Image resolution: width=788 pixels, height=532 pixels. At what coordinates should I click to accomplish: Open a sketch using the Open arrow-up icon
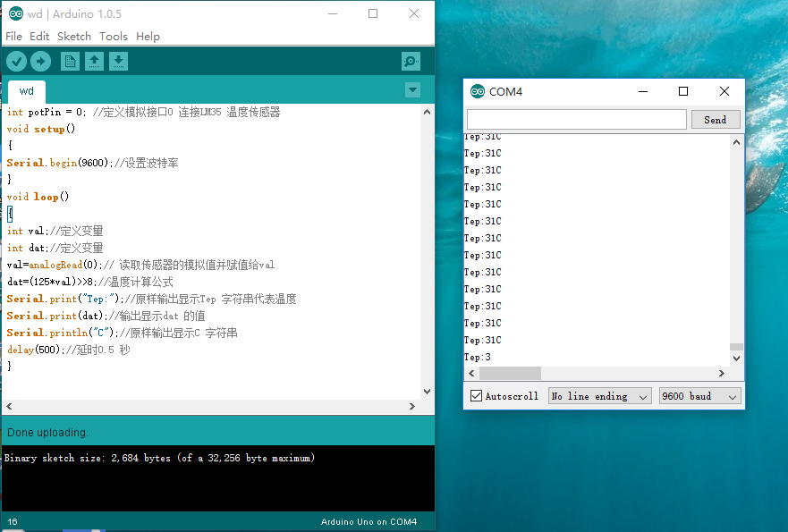[x=94, y=62]
